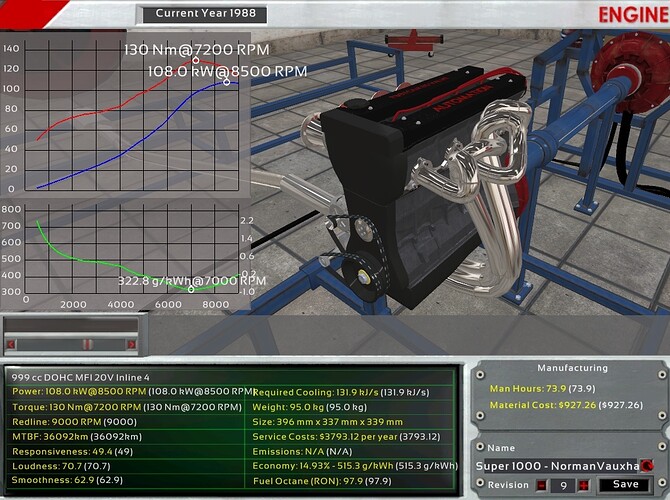Click the red icon beside engine name
This screenshot has height=500, width=670.
tap(648, 465)
